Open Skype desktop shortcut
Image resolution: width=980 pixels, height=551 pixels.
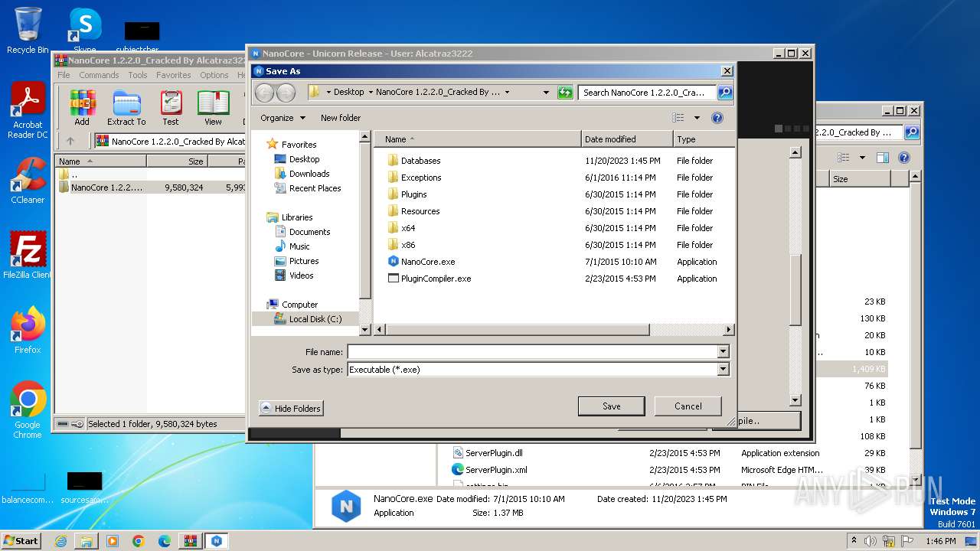click(85, 31)
